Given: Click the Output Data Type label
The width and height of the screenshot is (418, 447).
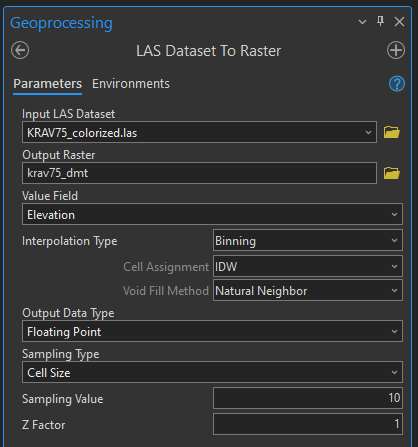Looking at the screenshot, I should point(68,313).
